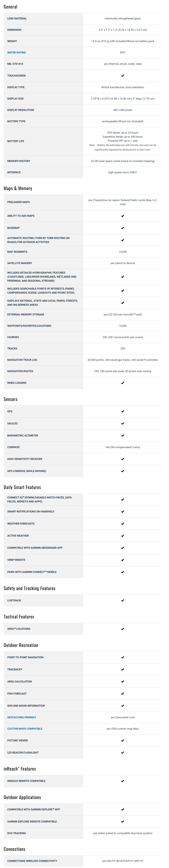Click the LED Beacon Flashlight checkmark
169x868 pixels.
click(123, 752)
